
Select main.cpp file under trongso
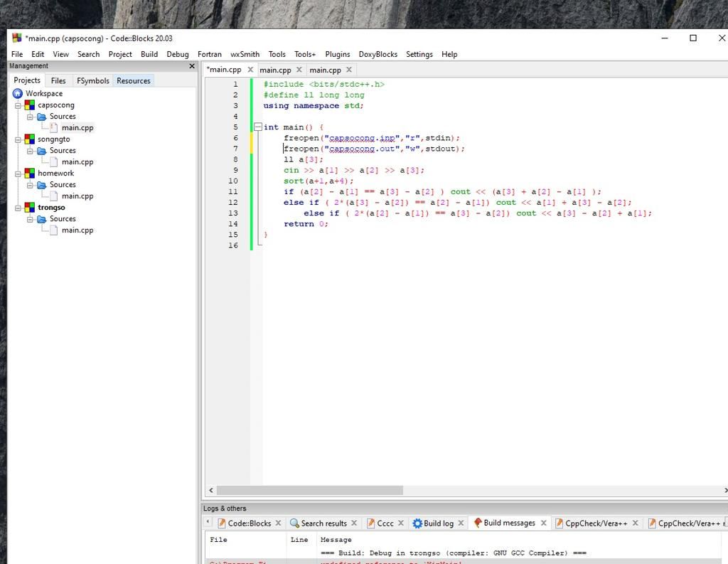pos(77,230)
